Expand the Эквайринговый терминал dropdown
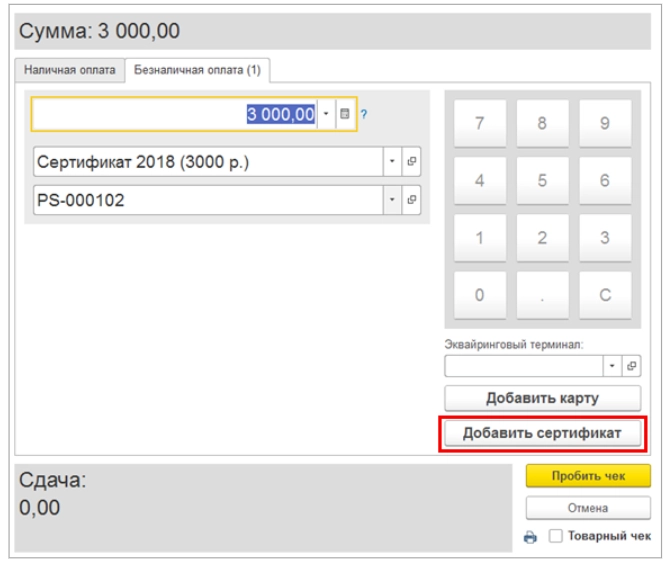The height and width of the screenshot is (567, 666). [612, 366]
